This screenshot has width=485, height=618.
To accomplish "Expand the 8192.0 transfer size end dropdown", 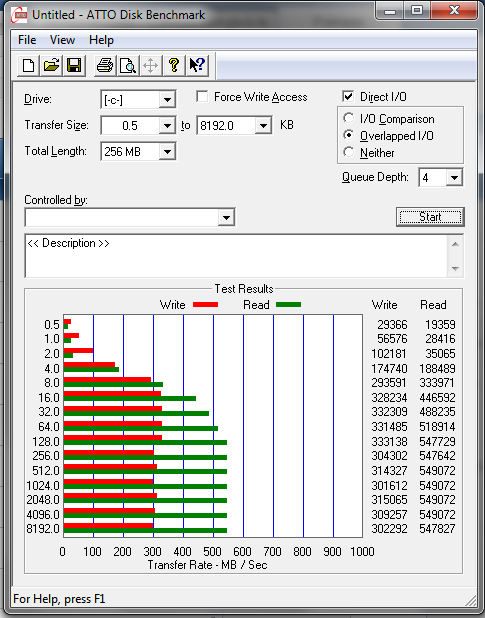I will 263,126.
